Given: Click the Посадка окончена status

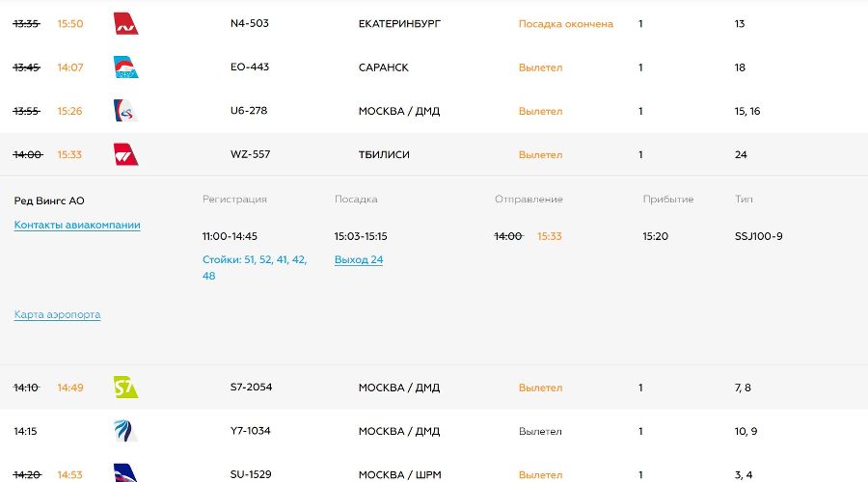Looking at the screenshot, I should coord(565,24).
